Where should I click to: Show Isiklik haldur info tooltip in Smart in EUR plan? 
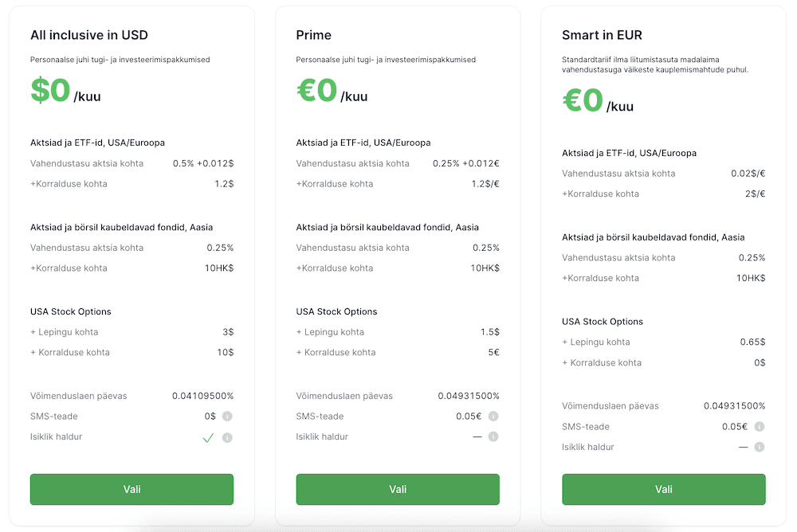759,447
